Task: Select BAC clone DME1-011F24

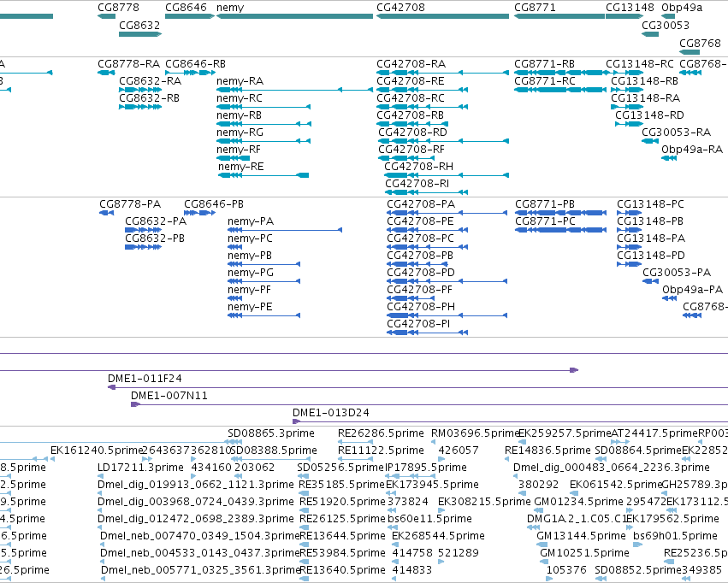Action: (x=145, y=379)
